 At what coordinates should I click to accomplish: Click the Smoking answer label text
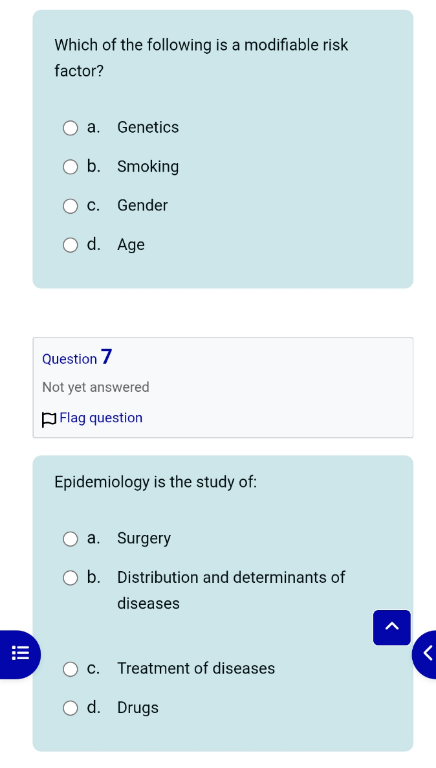148,167
